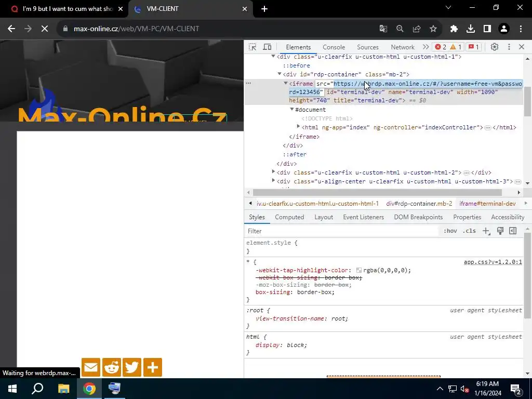Image resolution: width=532 pixels, height=399 pixels.
Task: Switch to the Console tab
Action: click(x=334, y=47)
